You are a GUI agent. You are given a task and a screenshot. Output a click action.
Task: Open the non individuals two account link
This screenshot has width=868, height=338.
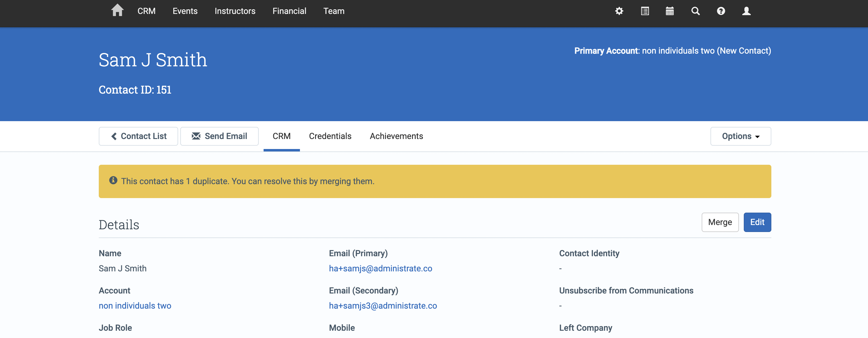(x=135, y=306)
